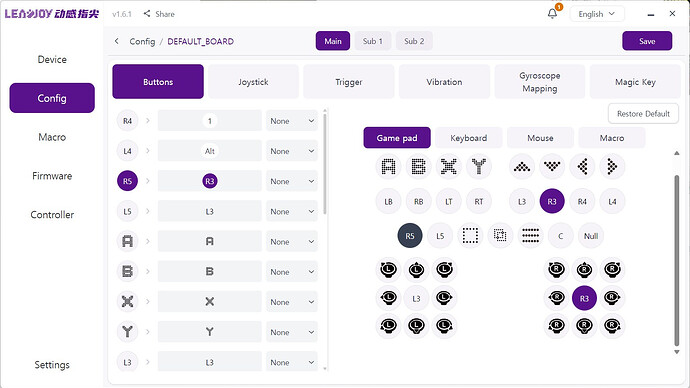Open Device in the sidebar
690x388 pixels.
point(52,59)
